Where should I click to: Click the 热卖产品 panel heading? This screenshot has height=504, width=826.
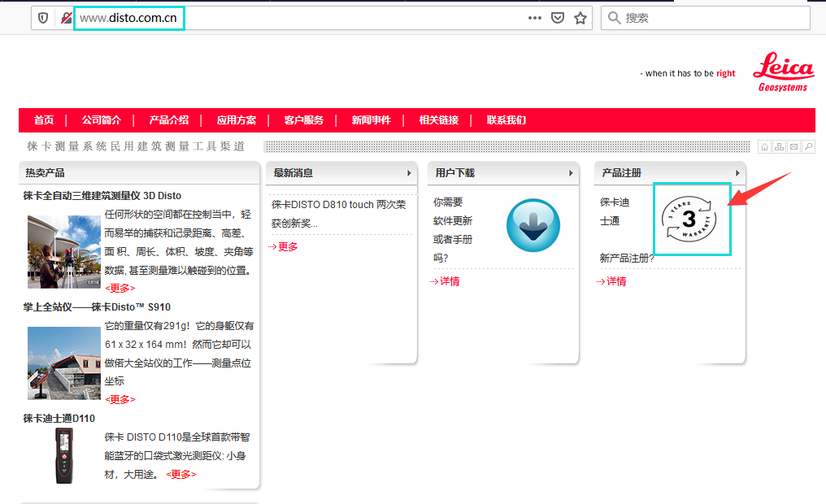45,172
